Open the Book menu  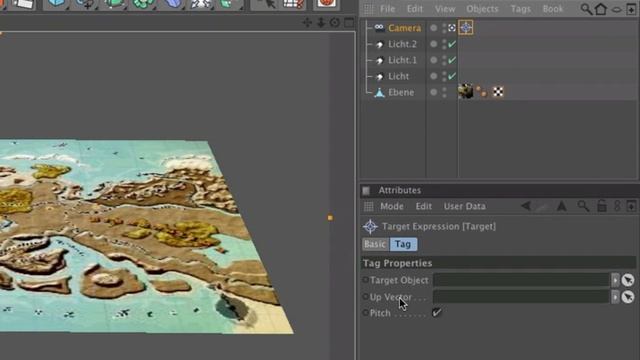coord(553,9)
